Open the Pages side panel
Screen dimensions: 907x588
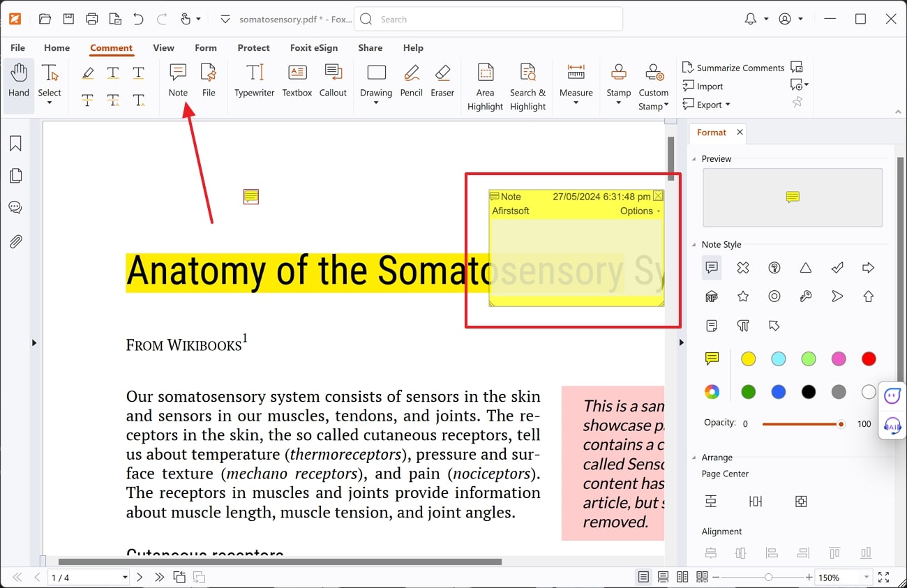(15, 176)
